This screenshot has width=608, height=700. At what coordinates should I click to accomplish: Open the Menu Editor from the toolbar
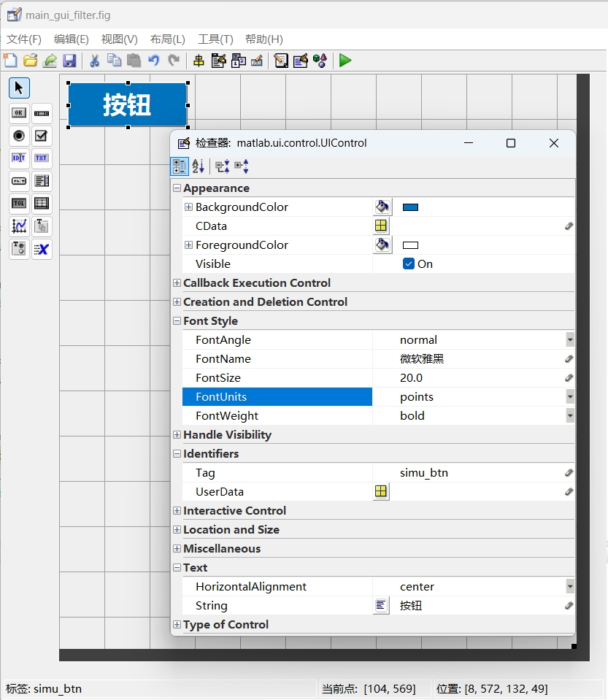(x=218, y=61)
